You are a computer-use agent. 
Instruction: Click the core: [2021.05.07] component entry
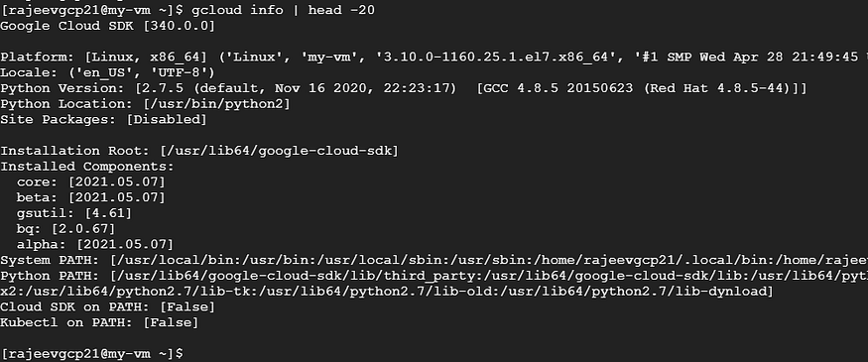coord(91,181)
